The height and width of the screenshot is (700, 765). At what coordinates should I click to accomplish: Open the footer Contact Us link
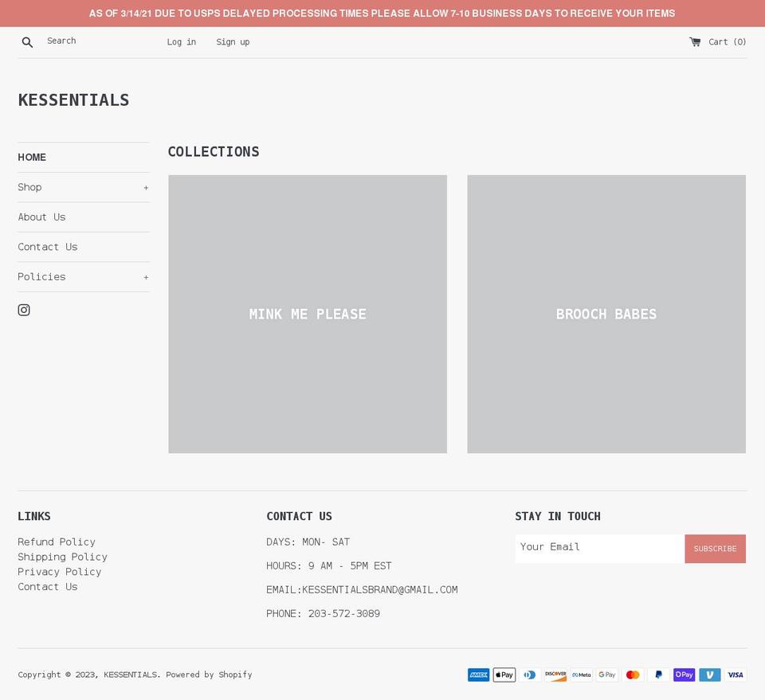pyautogui.click(x=48, y=586)
